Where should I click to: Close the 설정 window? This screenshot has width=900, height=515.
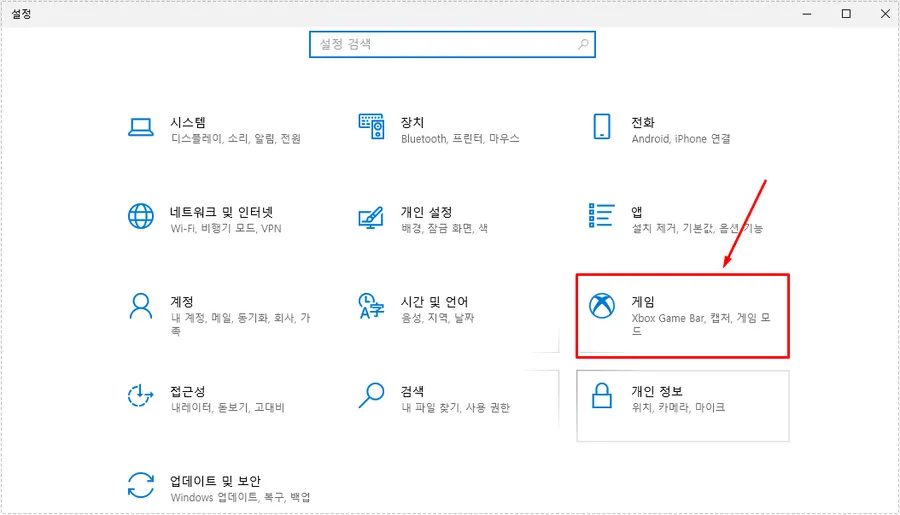(885, 14)
